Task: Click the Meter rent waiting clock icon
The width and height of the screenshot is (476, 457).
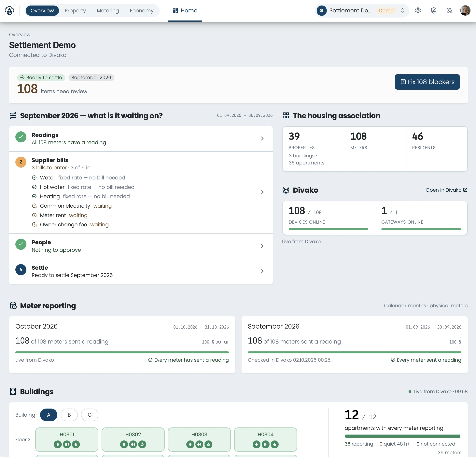Action: (x=34, y=215)
